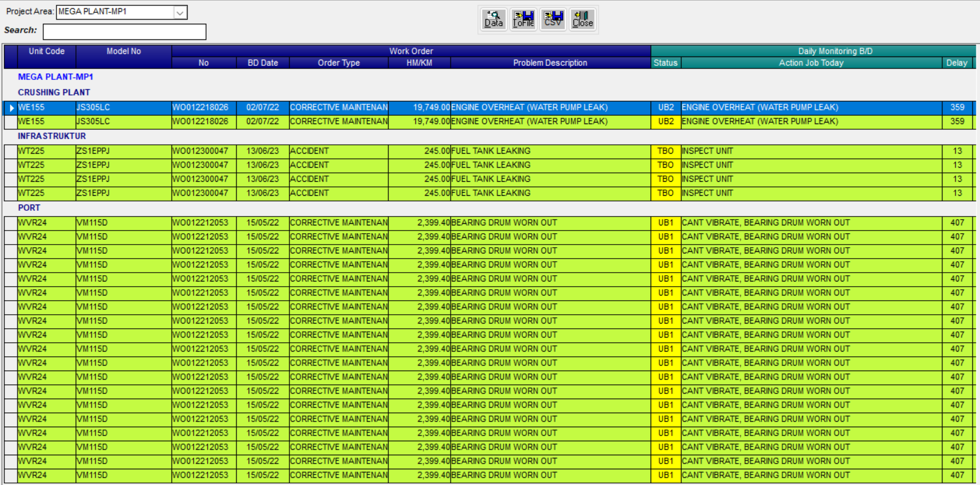Click the yellow TBO status cell in first WT225 row

point(665,151)
